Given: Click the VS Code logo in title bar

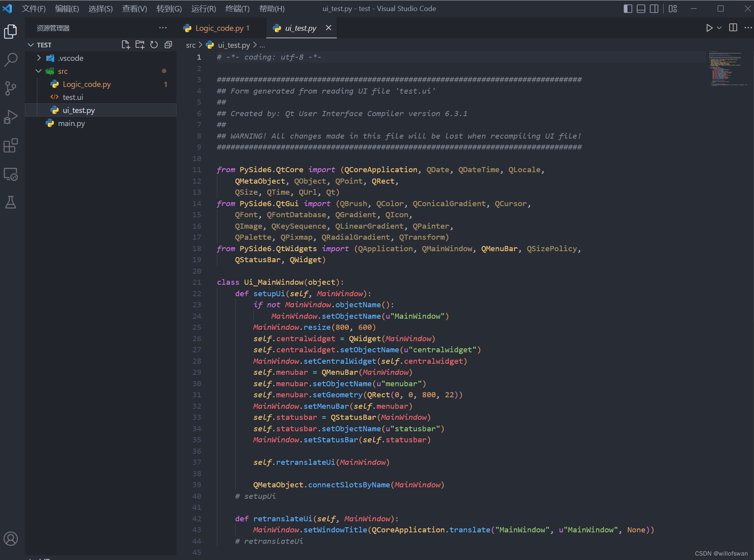Looking at the screenshot, I should point(8,9).
